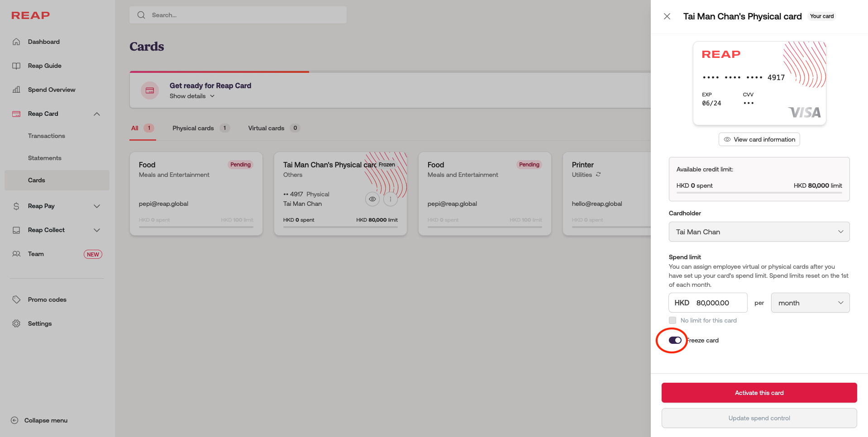Expand Show details chevron
Screen dimensions: 868x437
coord(212,96)
